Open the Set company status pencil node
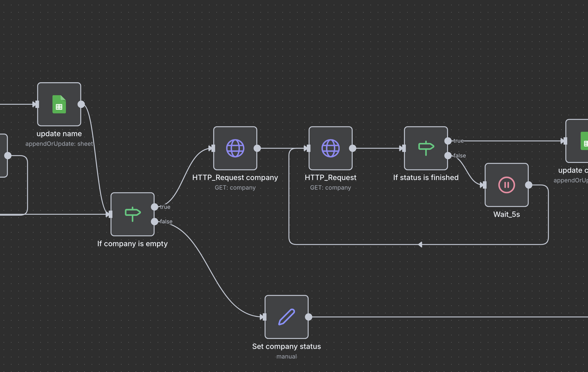Screen dimensions: 588x372 (x=286, y=317)
